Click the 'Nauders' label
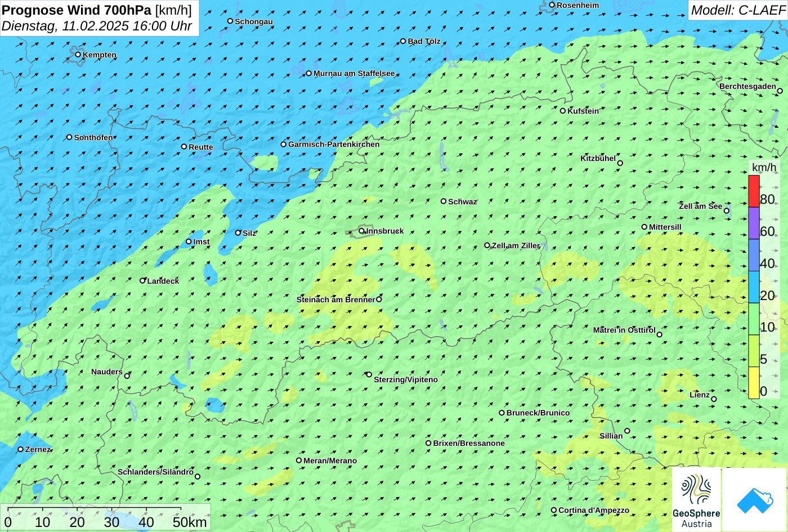The width and height of the screenshot is (788, 532). click(107, 372)
